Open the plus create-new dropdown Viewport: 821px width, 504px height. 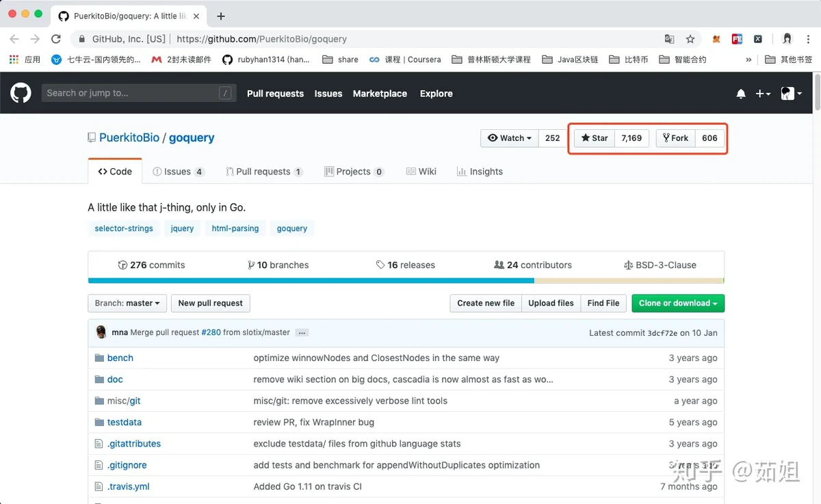[x=763, y=94]
